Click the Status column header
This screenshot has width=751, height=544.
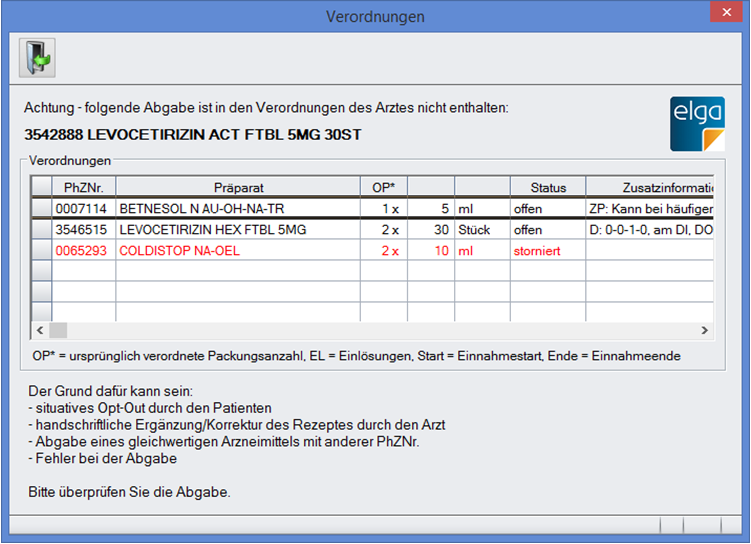547,187
